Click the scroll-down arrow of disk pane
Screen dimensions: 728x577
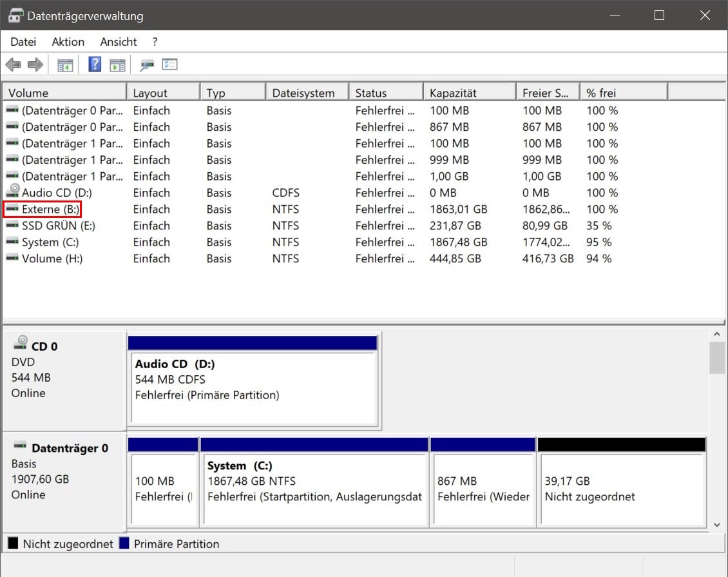click(x=717, y=525)
